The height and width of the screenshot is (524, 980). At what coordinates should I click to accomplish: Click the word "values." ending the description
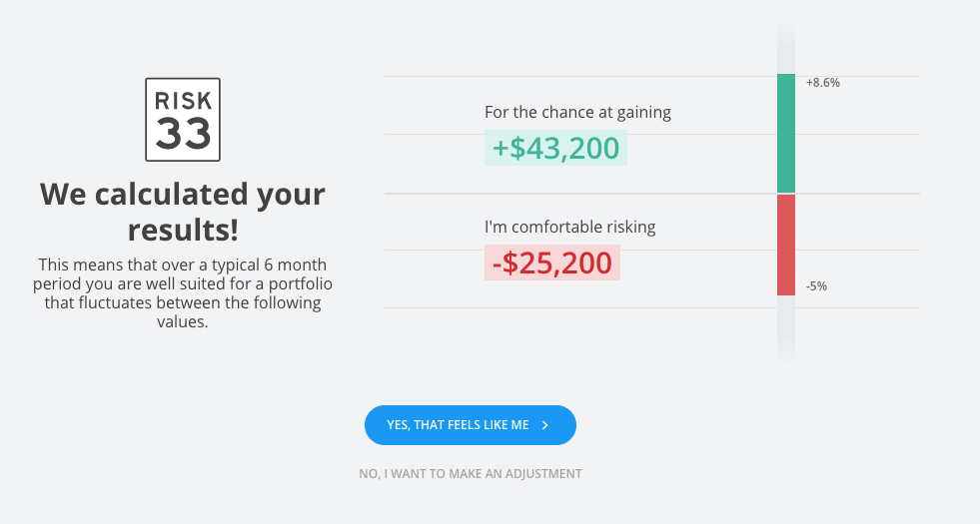pos(183,321)
